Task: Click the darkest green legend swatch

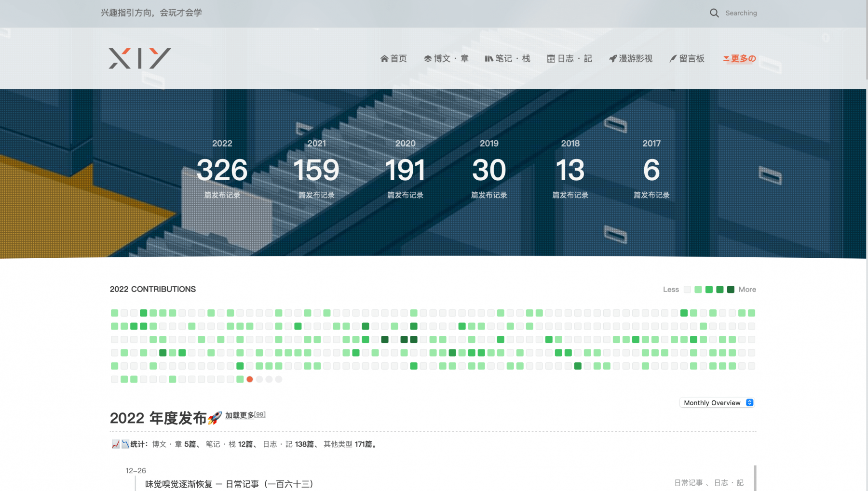Action: point(731,290)
